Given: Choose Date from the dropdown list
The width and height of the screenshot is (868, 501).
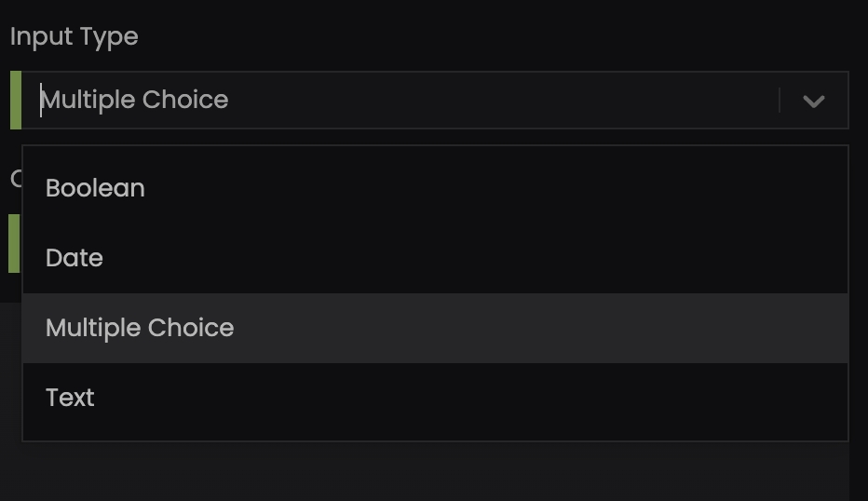Looking at the screenshot, I should [75, 258].
